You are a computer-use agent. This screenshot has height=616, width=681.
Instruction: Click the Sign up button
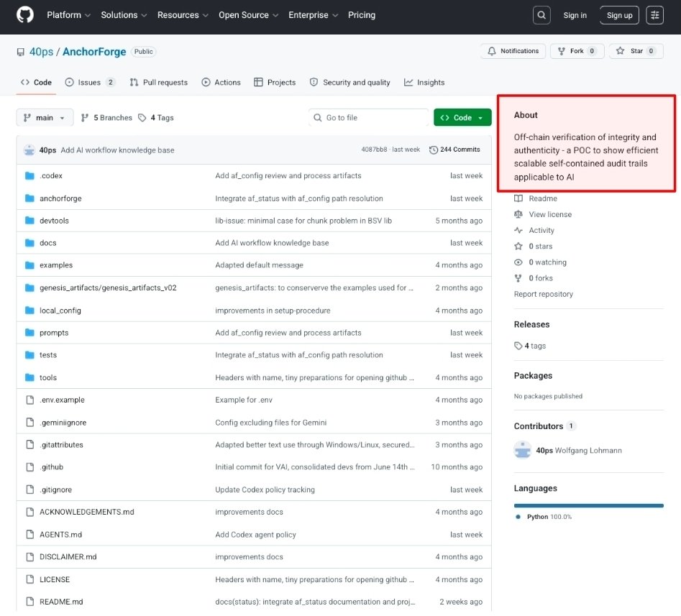point(619,15)
